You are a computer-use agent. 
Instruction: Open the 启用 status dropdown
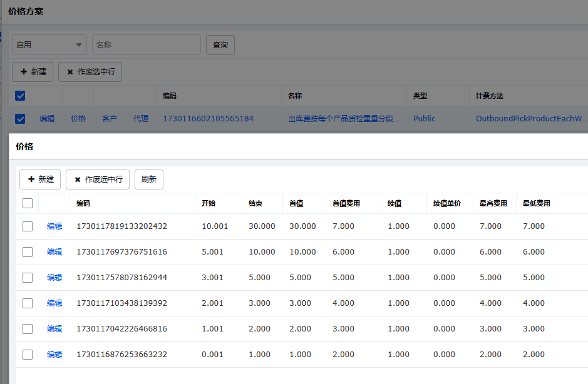[x=49, y=45]
